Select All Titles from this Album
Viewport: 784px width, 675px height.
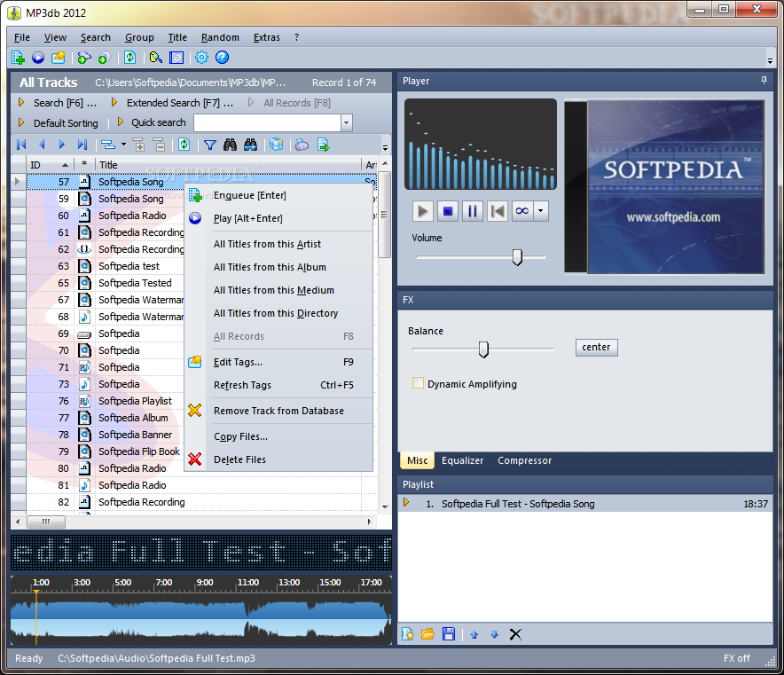[278, 267]
